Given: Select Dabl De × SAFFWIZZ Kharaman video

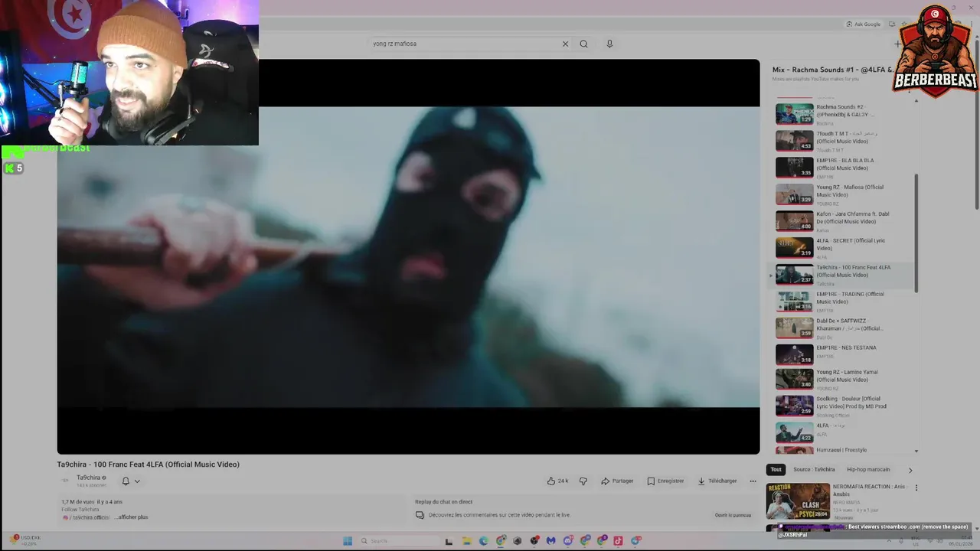Looking at the screenshot, I should pos(841,328).
